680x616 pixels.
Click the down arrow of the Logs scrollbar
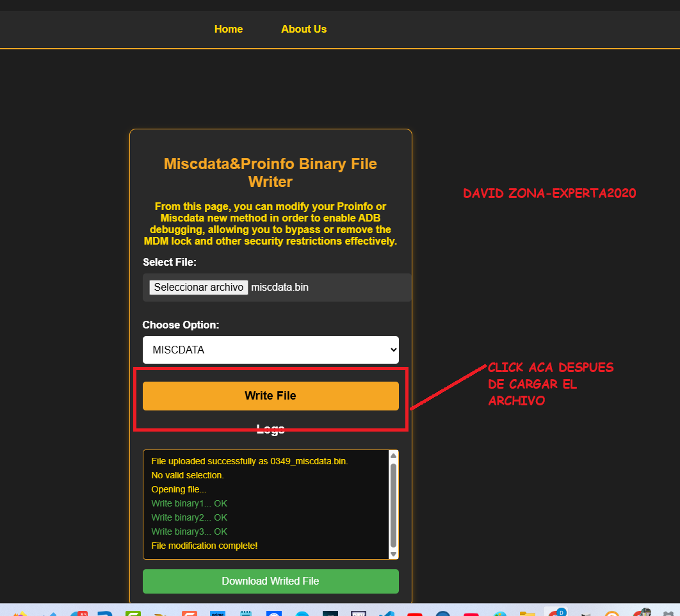393,554
